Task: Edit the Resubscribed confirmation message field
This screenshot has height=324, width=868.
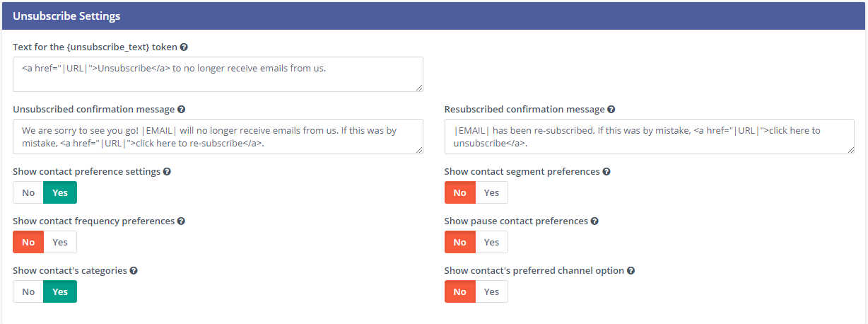Action: [649, 137]
